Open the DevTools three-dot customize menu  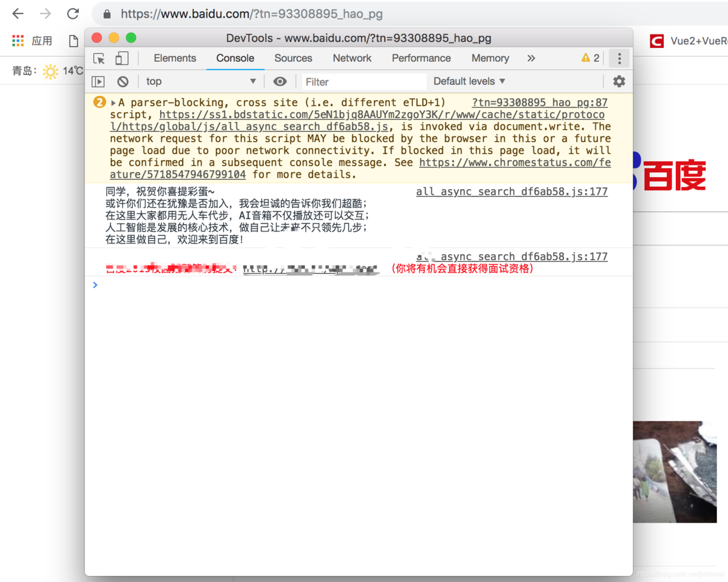[x=619, y=58]
